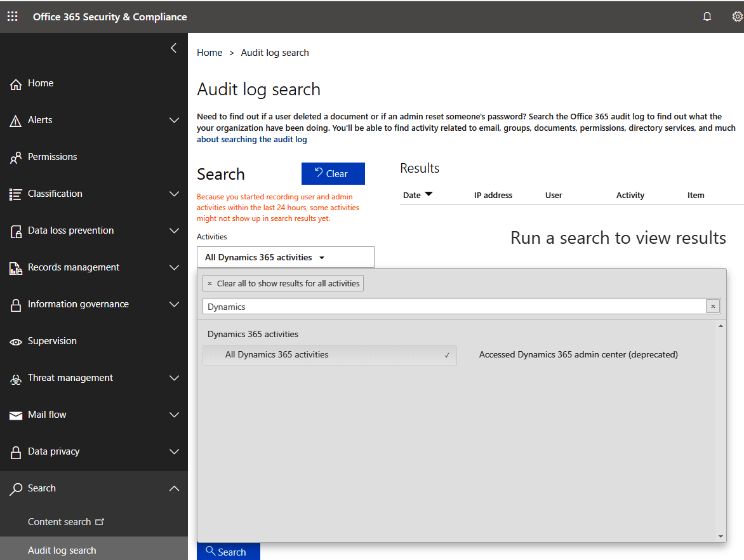This screenshot has width=744, height=560.
Task: Open about searching the audit log link
Action: (252, 140)
